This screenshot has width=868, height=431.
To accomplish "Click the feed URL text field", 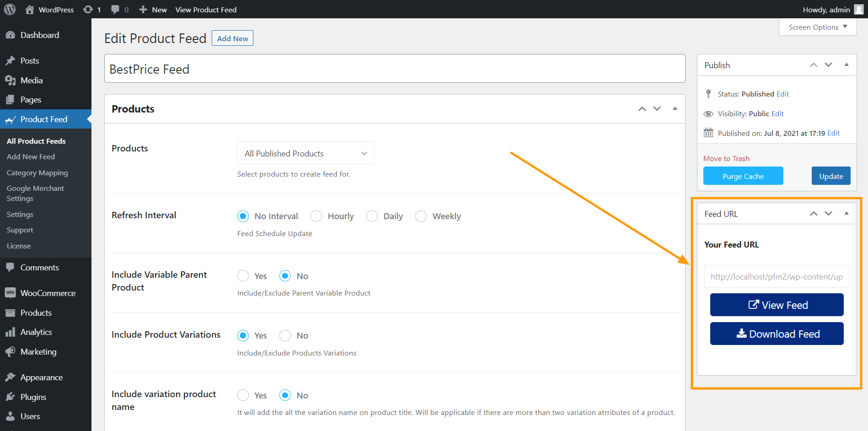I will [x=777, y=276].
